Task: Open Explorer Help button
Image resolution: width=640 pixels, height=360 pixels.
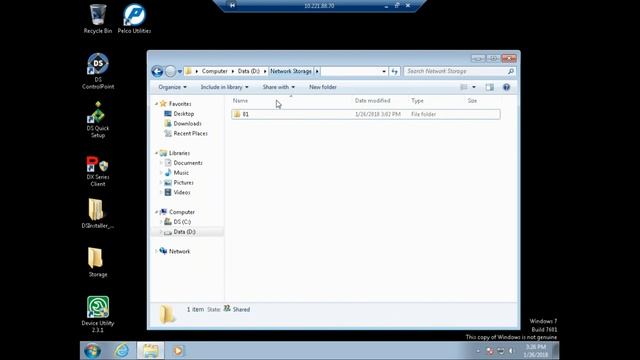Action: pyautogui.click(x=507, y=87)
